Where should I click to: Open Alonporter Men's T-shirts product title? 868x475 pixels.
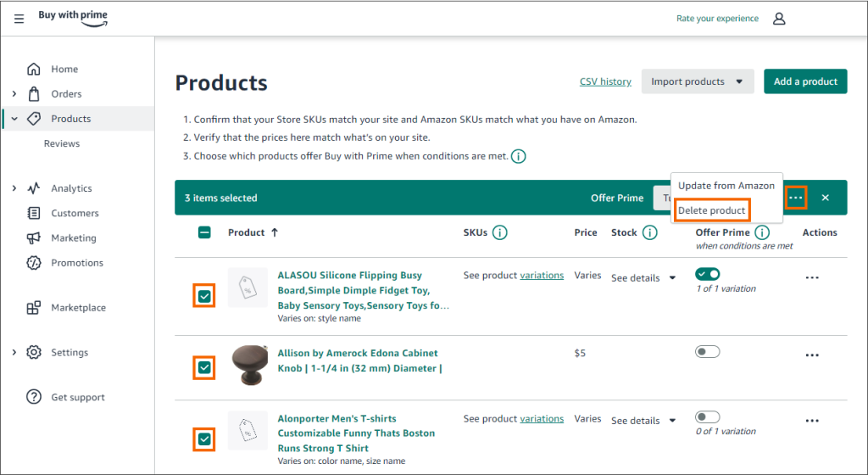coord(356,433)
